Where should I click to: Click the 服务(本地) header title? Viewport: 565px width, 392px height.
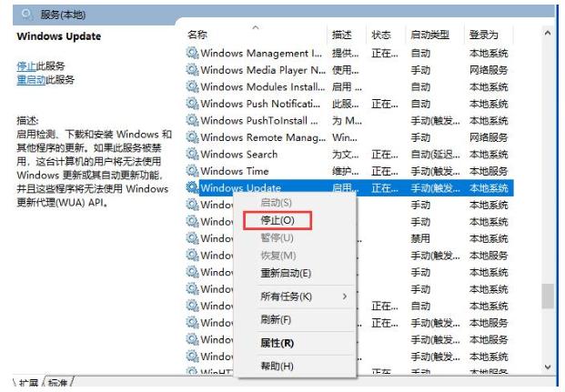(x=63, y=15)
